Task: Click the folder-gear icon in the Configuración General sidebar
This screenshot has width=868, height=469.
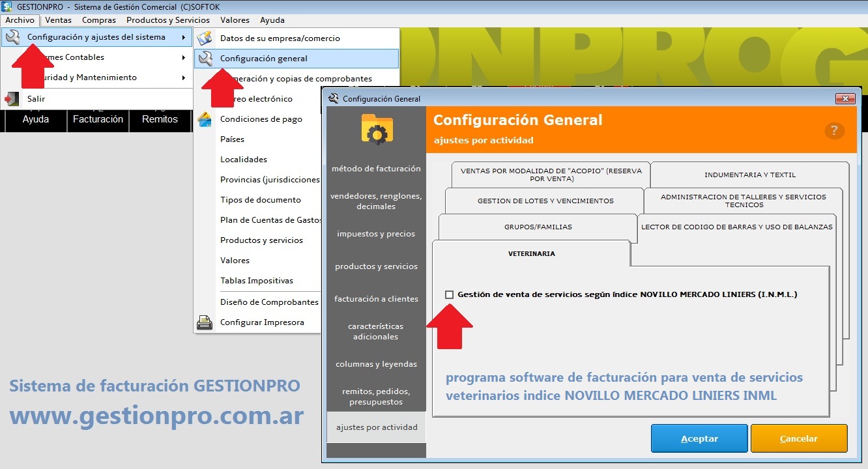Action: pos(377,128)
